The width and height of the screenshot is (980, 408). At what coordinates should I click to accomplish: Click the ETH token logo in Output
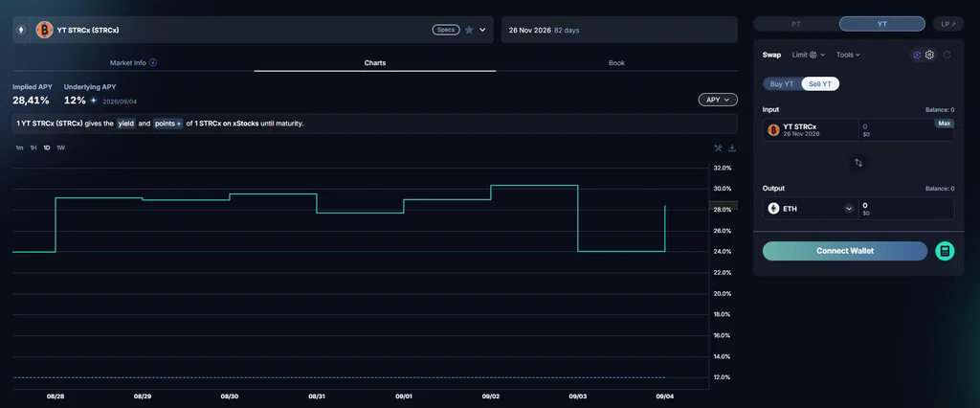click(773, 209)
